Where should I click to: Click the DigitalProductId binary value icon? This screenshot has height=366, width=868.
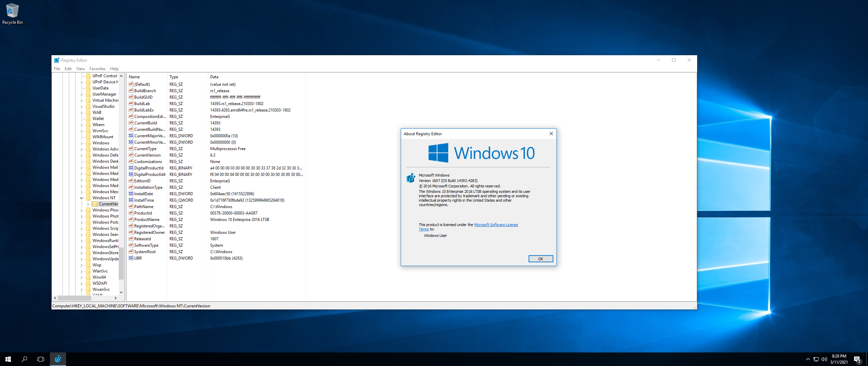coord(131,168)
